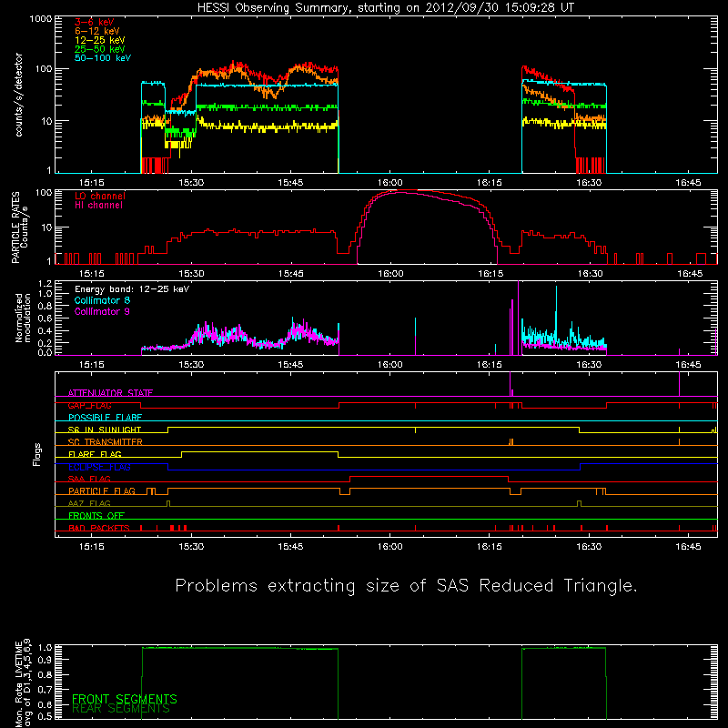Click the 15:45 tick under the particle rates plot

pyautogui.click(x=290, y=274)
